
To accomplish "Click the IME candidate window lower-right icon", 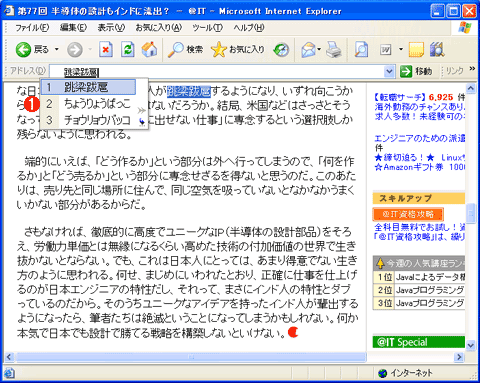I will click(142, 122).
